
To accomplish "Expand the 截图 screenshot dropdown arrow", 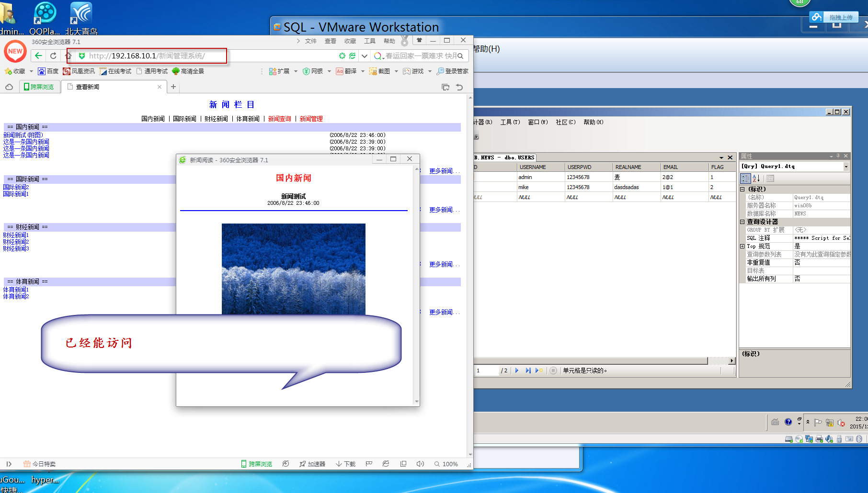I will point(396,71).
